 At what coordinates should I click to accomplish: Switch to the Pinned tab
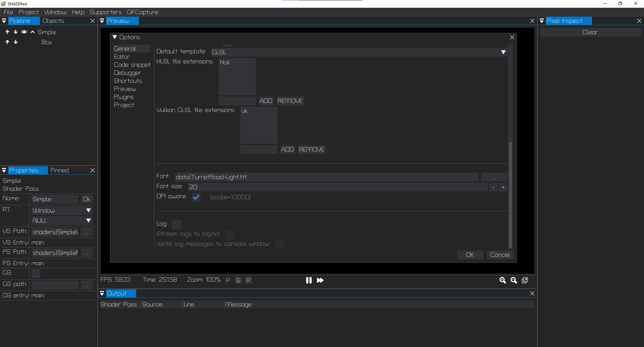click(60, 170)
